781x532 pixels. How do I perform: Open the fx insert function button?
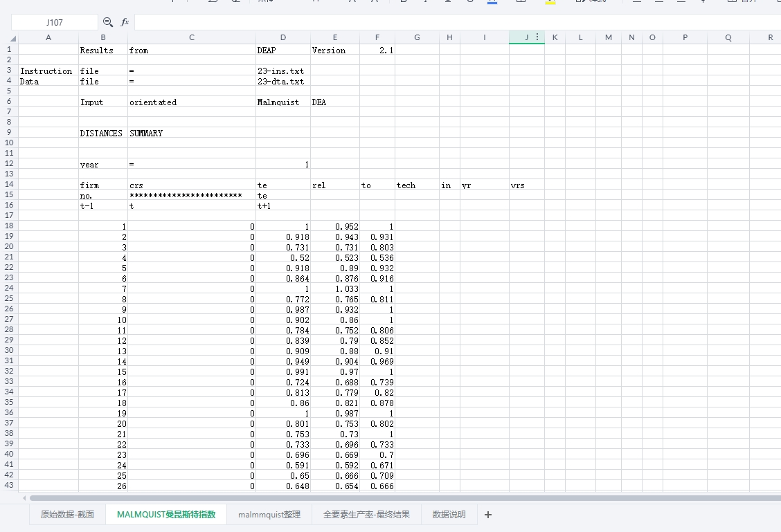[125, 22]
